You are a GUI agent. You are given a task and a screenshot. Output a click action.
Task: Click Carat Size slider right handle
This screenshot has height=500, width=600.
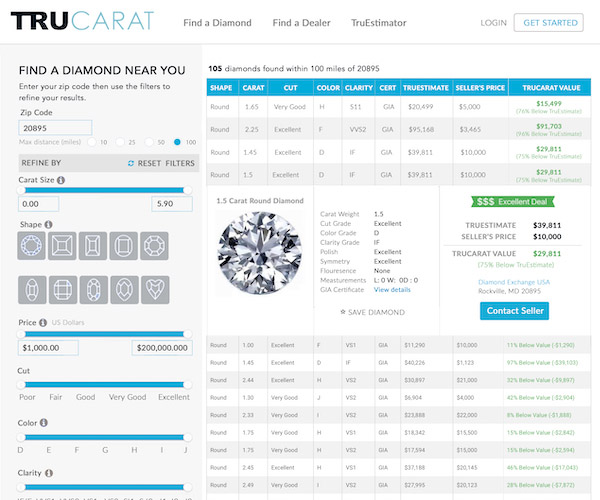[188, 190]
